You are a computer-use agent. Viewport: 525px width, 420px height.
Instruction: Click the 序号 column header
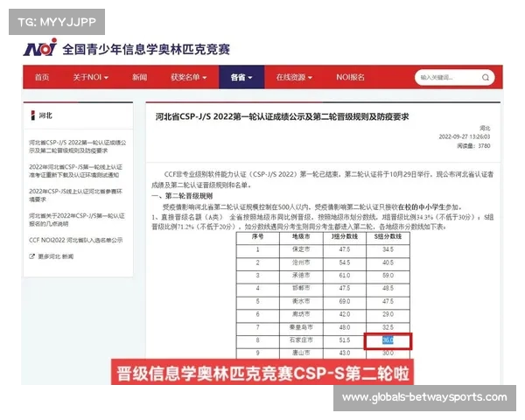(258, 236)
